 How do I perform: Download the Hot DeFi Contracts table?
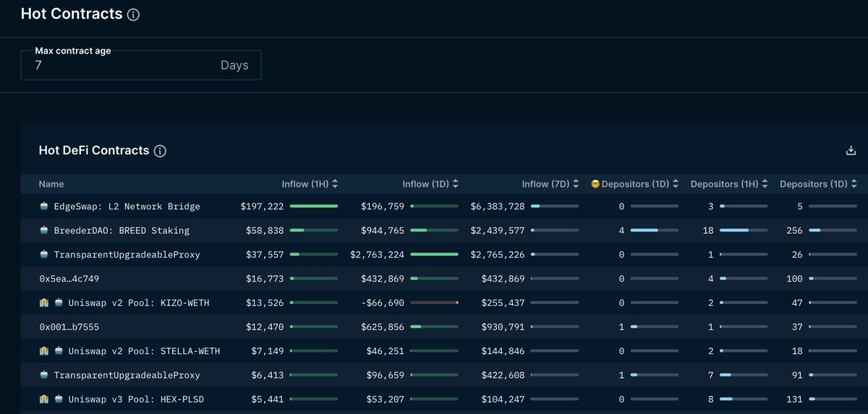coord(851,151)
